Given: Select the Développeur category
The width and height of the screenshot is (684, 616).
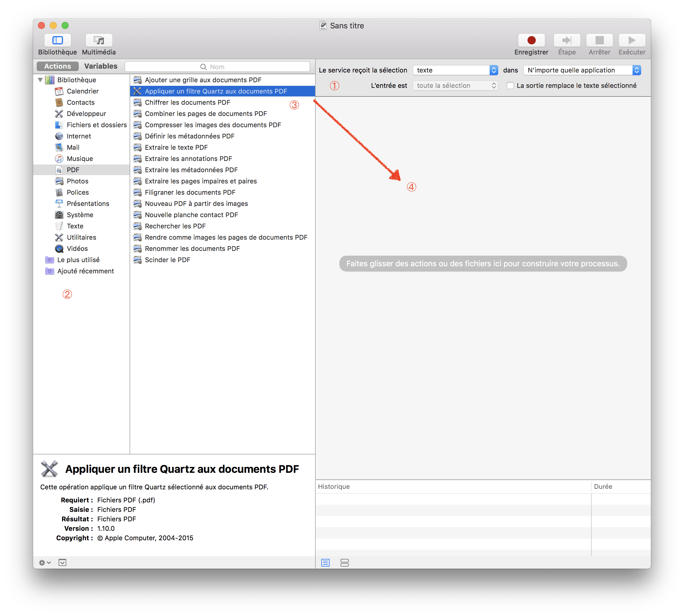Looking at the screenshot, I should [82, 113].
